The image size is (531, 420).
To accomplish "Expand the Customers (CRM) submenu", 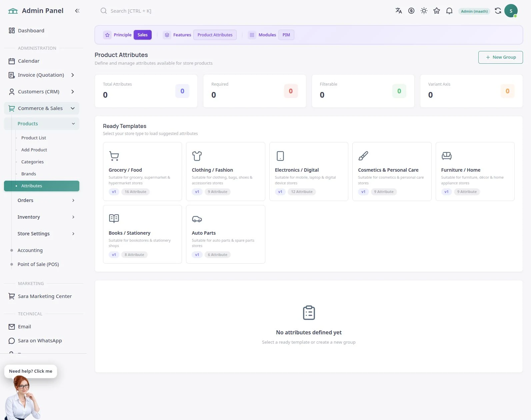I will (42, 92).
